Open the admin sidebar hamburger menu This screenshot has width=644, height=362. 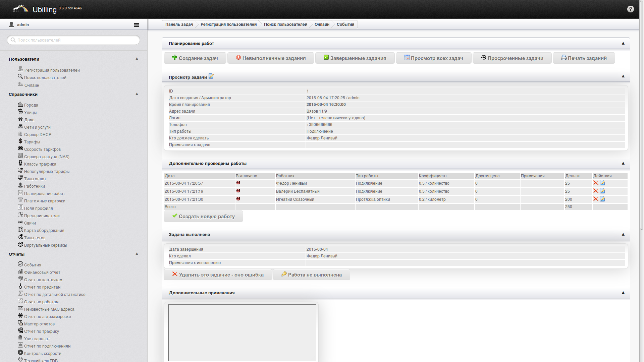[x=136, y=25]
